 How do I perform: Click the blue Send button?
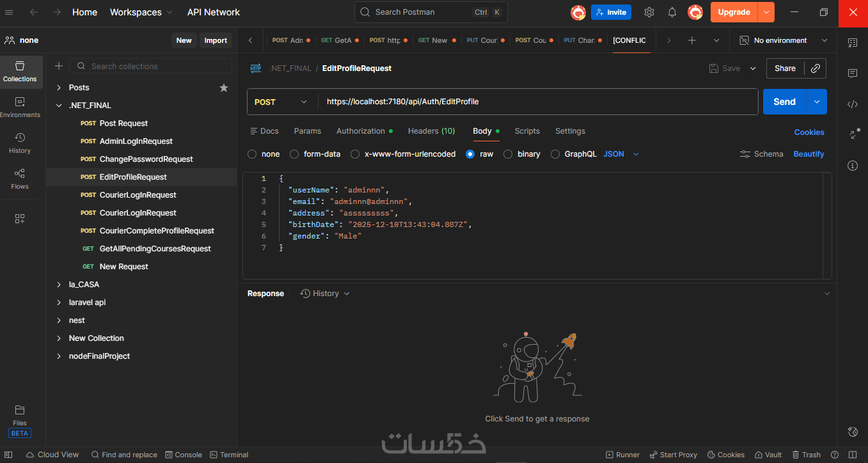tap(785, 102)
